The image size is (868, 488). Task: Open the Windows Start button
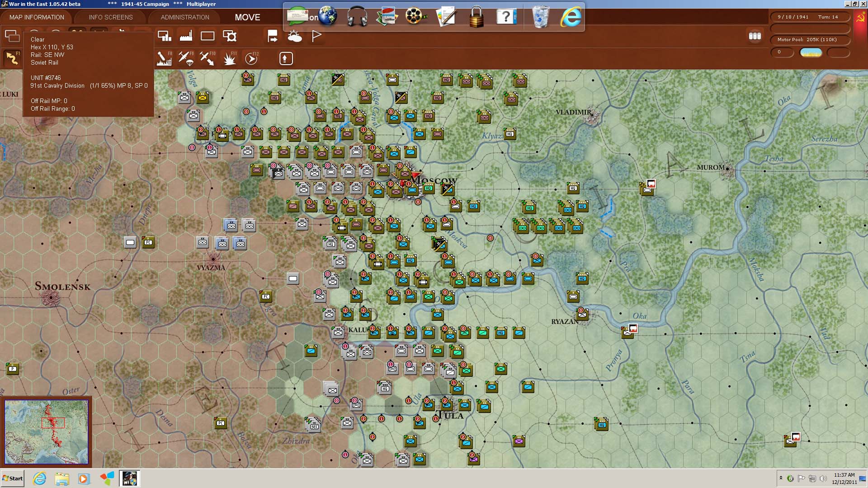(13, 479)
